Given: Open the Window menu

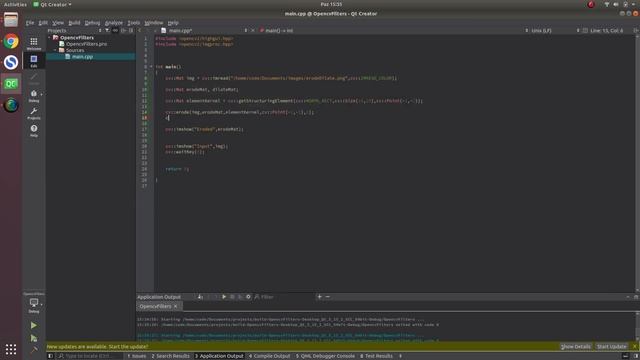Looking at the screenshot, I should 153,23.
